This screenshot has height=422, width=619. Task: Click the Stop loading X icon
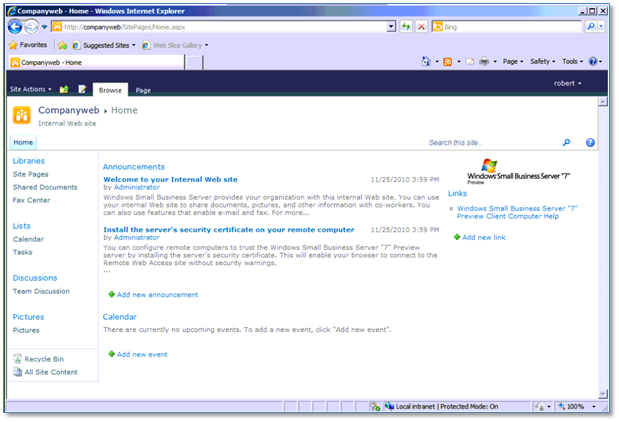pyautogui.click(x=422, y=27)
